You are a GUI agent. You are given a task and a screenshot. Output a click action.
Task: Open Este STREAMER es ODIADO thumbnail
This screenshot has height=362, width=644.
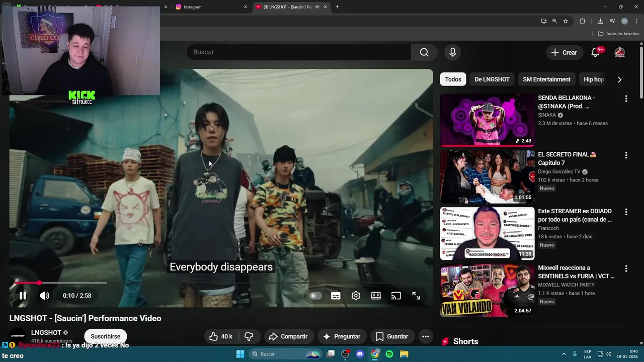pyautogui.click(x=487, y=233)
